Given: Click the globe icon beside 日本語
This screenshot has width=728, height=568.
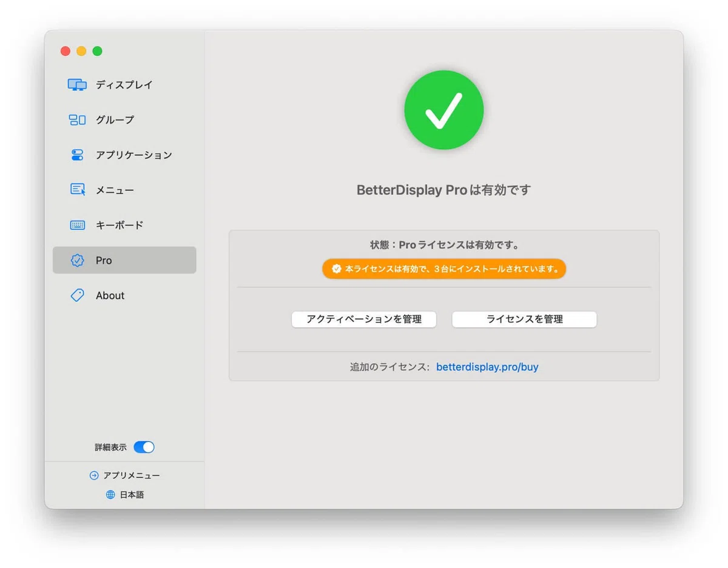Looking at the screenshot, I should tap(110, 495).
